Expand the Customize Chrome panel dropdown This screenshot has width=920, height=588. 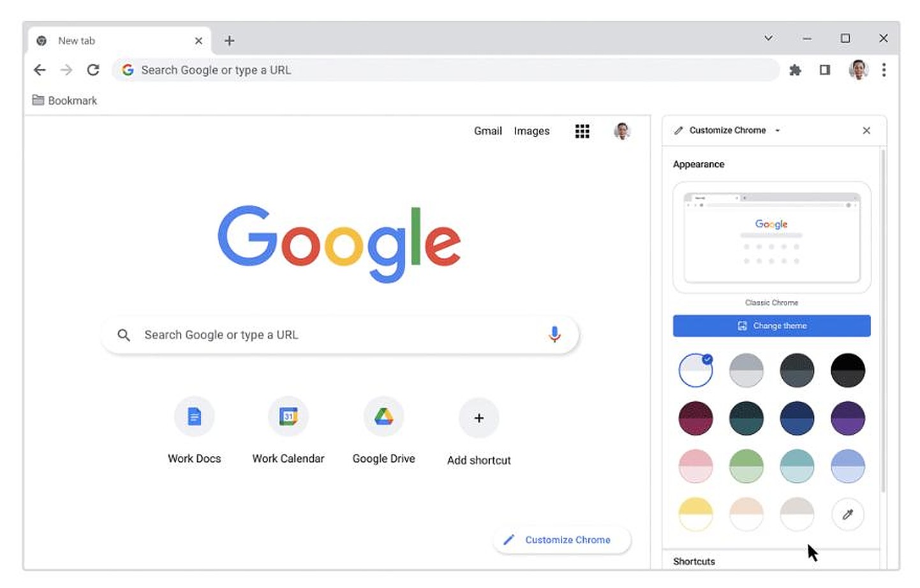point(778,131)
